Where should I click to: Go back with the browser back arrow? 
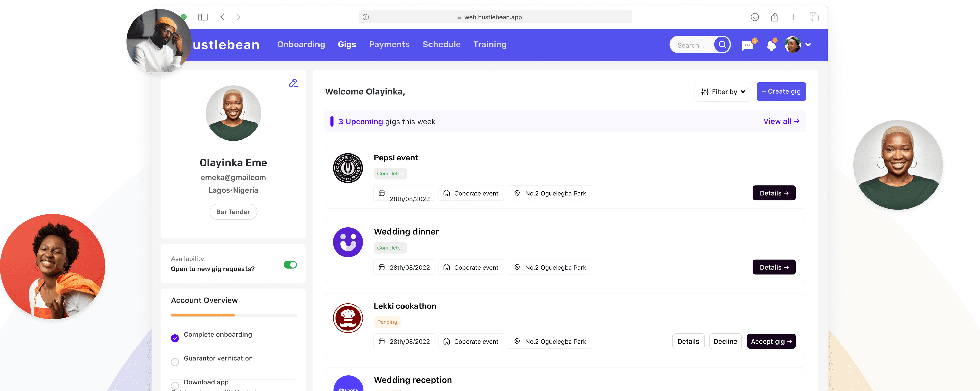click(223, 17)
